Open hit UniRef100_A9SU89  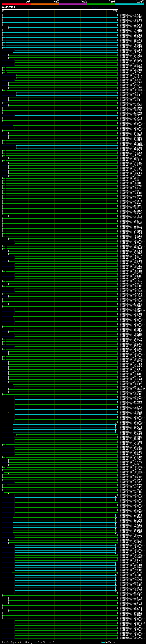pyautogui.click(x=131, y=27)
